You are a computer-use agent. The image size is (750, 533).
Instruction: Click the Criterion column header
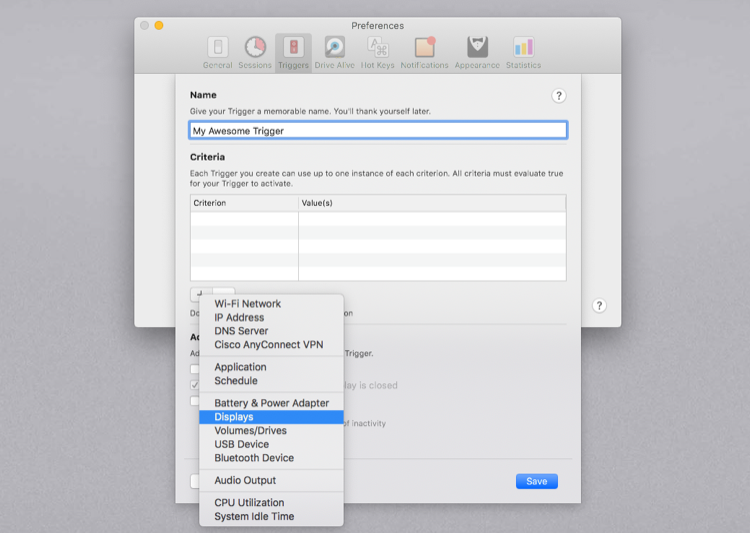tap(244, 203)
